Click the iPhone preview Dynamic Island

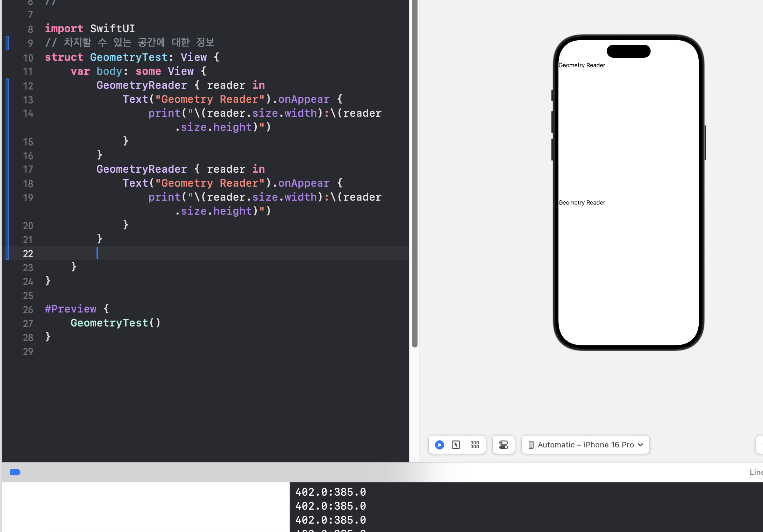pyautogui.click(x=628, y=51)
